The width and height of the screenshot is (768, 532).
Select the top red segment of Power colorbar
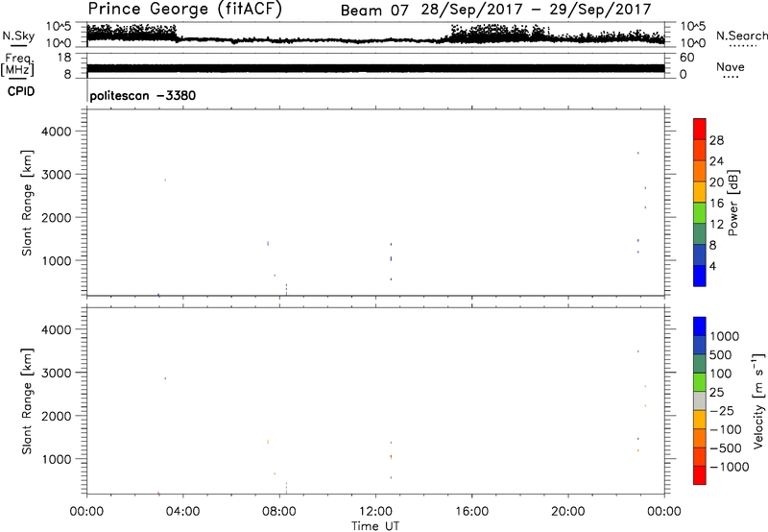pos(700,129)
